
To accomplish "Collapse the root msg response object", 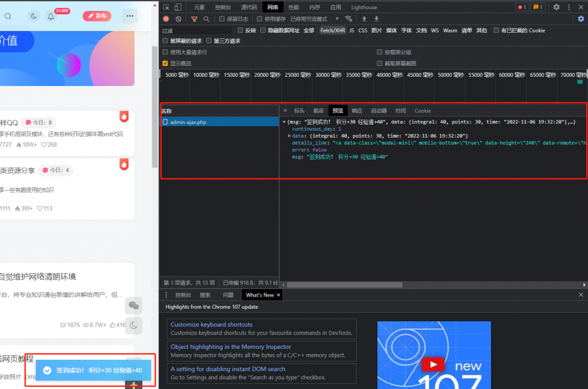I will [284, 122].
